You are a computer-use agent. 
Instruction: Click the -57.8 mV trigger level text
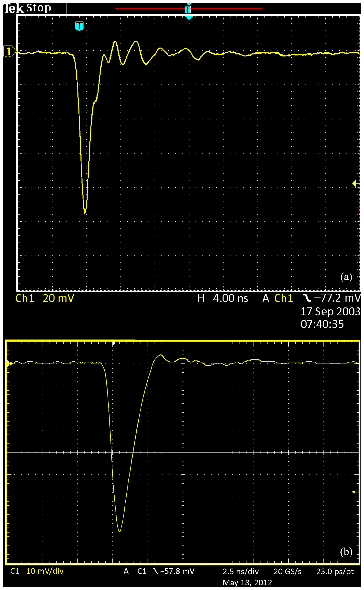(x=177, y=571)
